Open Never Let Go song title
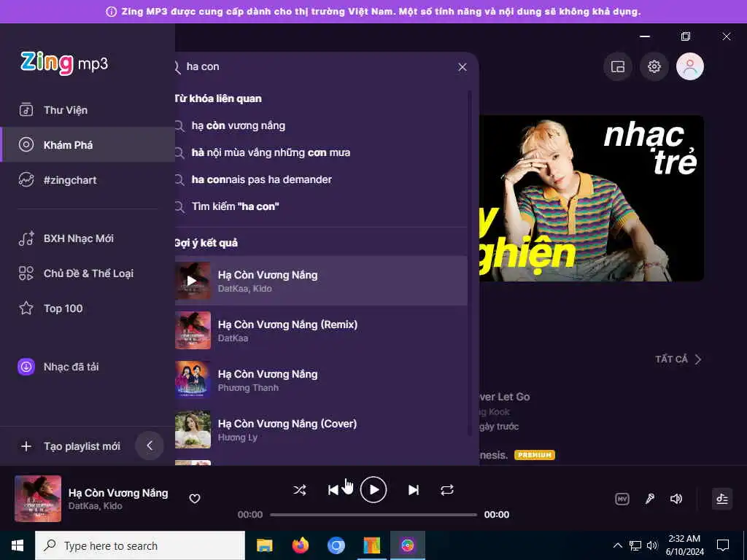747x560 pixels. coord(505,397)
